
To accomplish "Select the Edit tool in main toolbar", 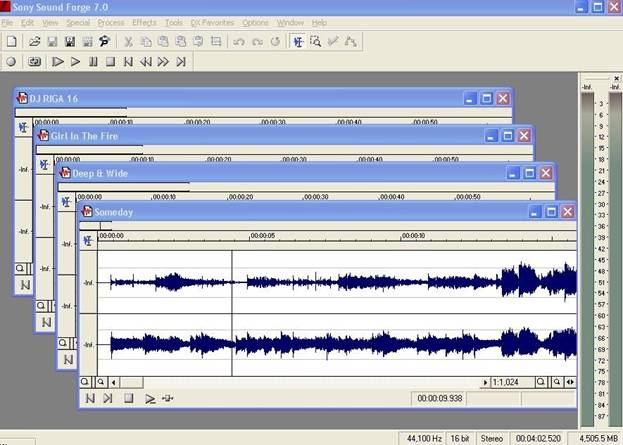I will pyautogui.click(x=298, y=41).
